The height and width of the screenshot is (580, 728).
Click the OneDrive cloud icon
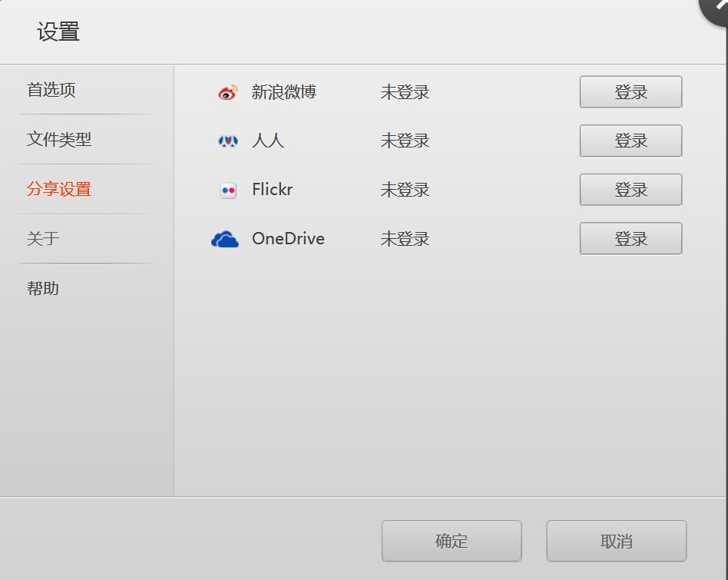coord(225,239)
